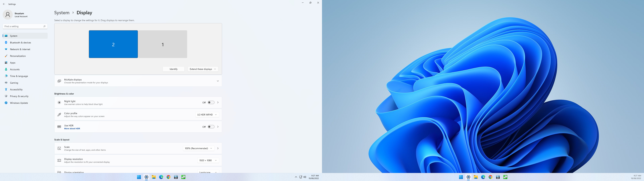This screenshot has width=644, height=181.
Task: Click Settings gear on the wallpaper display's taskbar
Action: [x=469, y=177]
